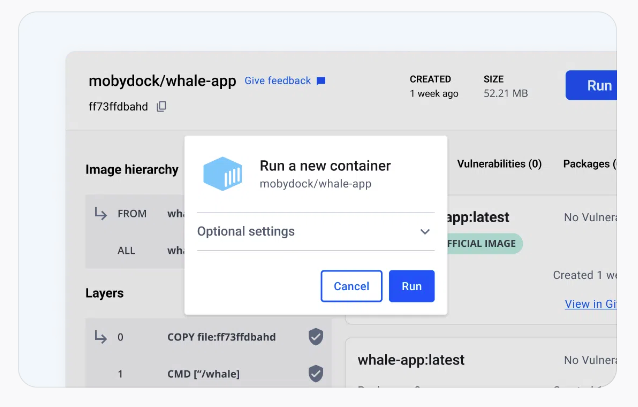Screen dimensions: 638x407
Task: Click mobydock/whale-app subtitle in dialog
Action: click(315, 184)
